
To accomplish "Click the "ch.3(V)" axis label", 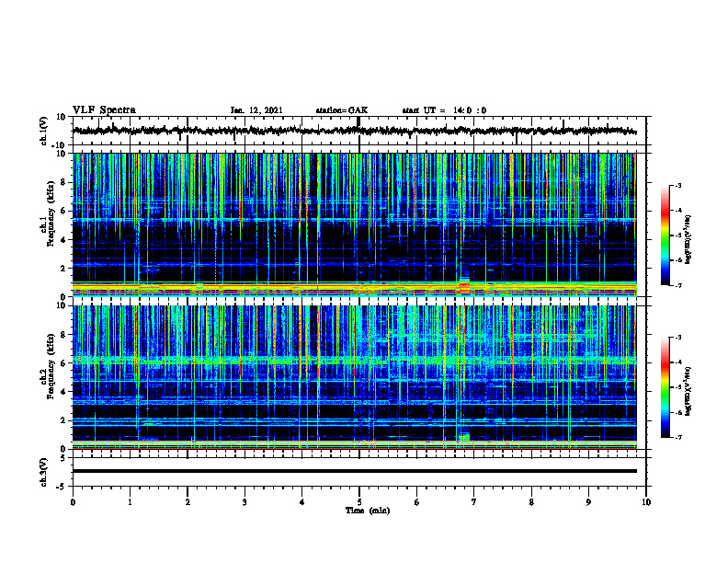I will (x=43, y=473).
